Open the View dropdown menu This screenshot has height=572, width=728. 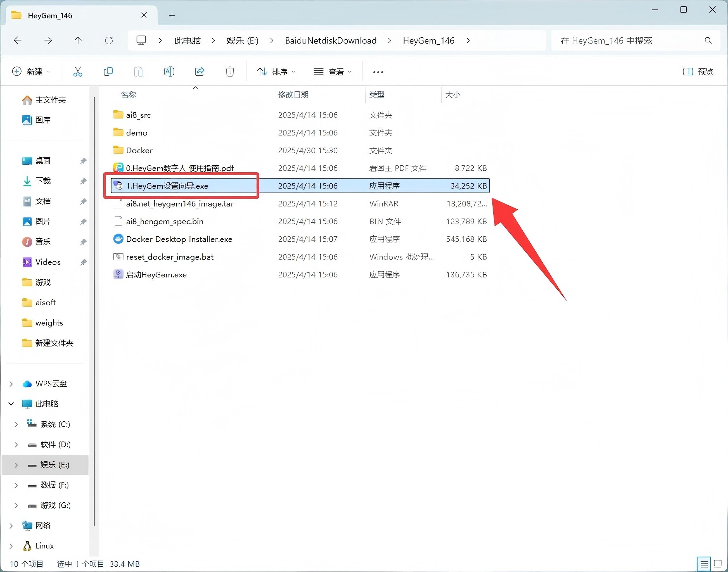tap(332, 72)
